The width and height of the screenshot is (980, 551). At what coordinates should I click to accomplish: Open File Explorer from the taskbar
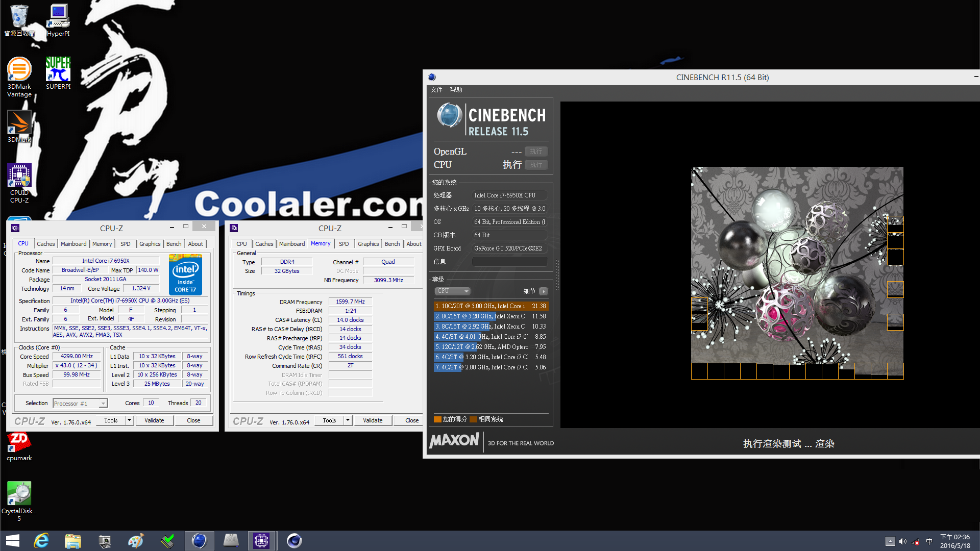(x=73, y=541)
